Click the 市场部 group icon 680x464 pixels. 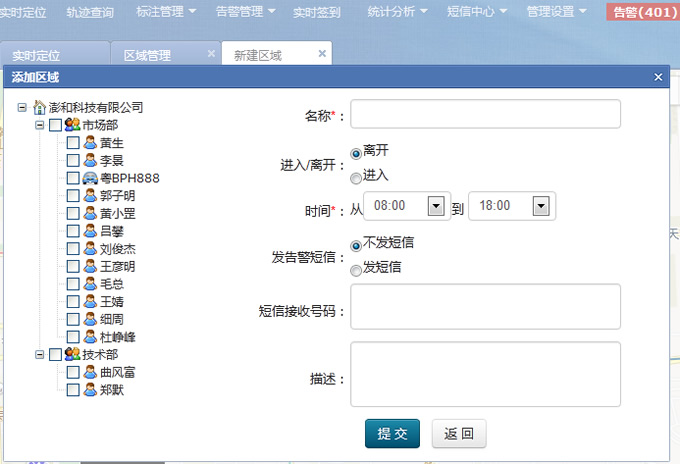click(72, 125)
